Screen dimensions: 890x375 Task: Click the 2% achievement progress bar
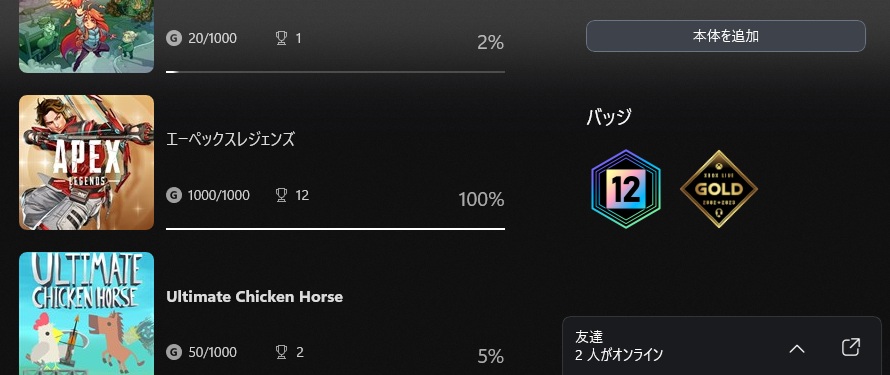pos(335,72)
